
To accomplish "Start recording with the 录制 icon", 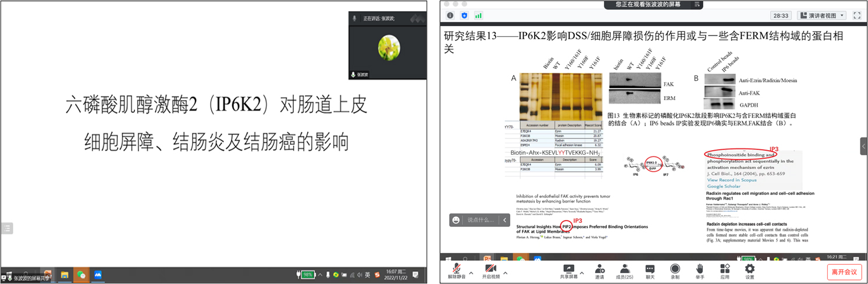I will (x=675, y=269).
